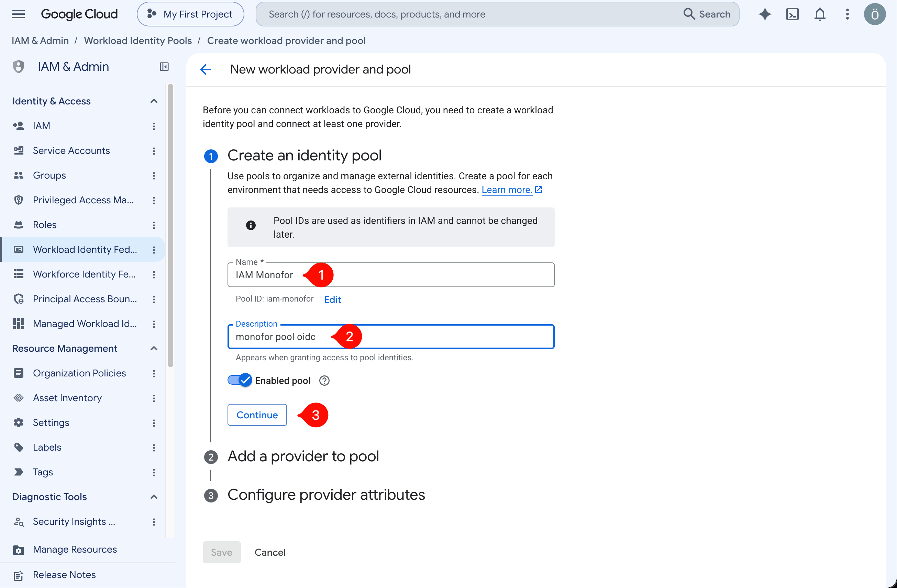Open more options for Roles row
This screenshot has height=588, width=897.
(x=154, y=225)
